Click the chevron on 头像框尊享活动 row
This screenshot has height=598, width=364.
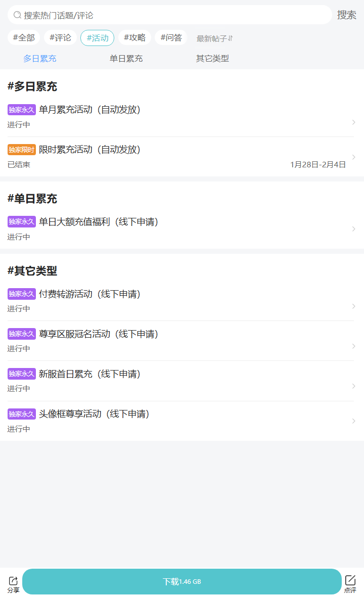(354, 421)
